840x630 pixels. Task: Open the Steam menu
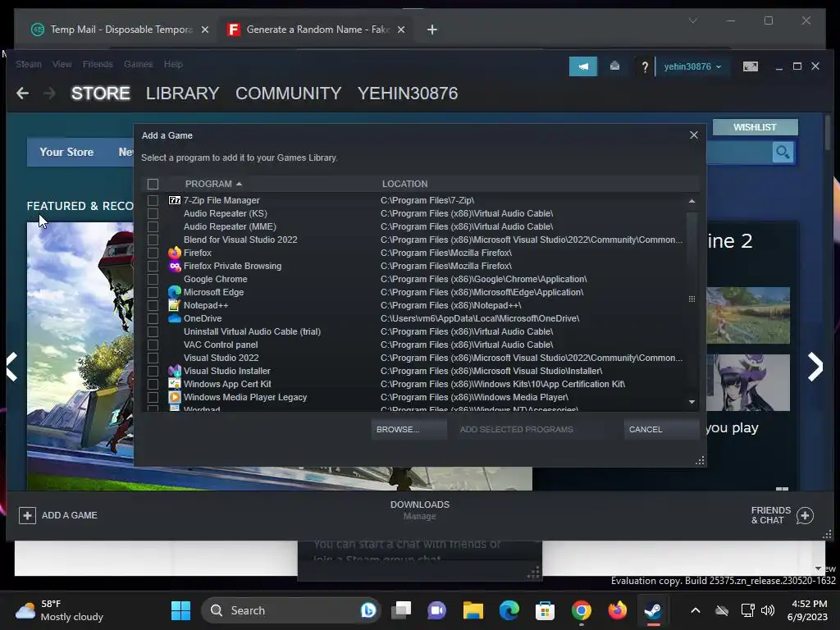click(x=29, y=64)
